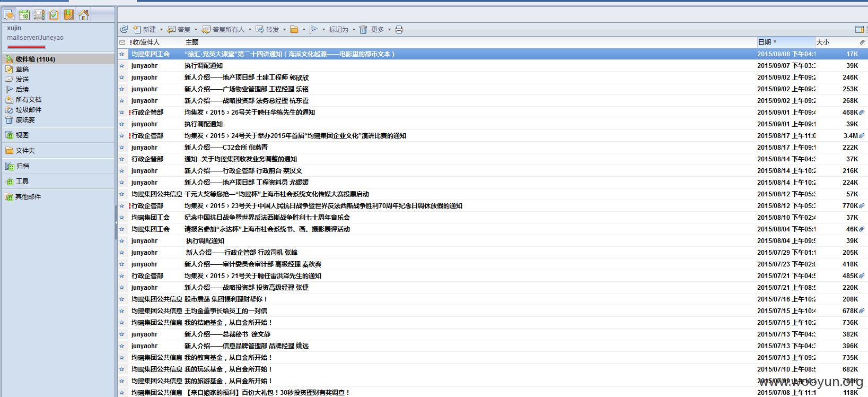Click the attachment icon on the 485K row

coord(862,276)
